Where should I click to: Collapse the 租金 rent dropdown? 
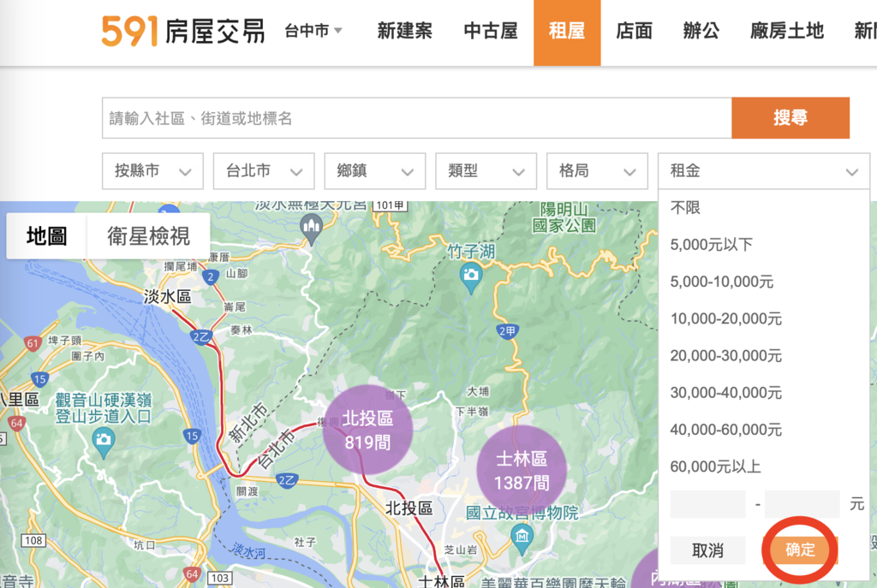[764, 171]
